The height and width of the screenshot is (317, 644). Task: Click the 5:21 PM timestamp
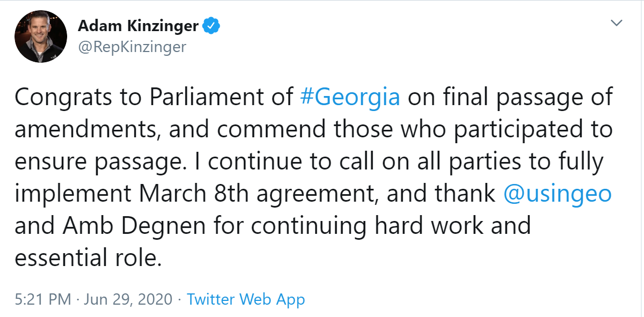click(43, 299)
